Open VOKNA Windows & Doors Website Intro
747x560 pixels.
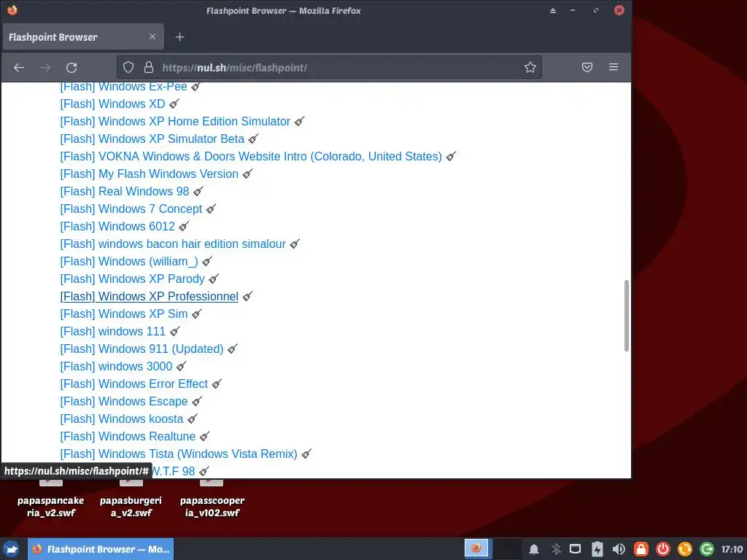(x=251, y=156)
